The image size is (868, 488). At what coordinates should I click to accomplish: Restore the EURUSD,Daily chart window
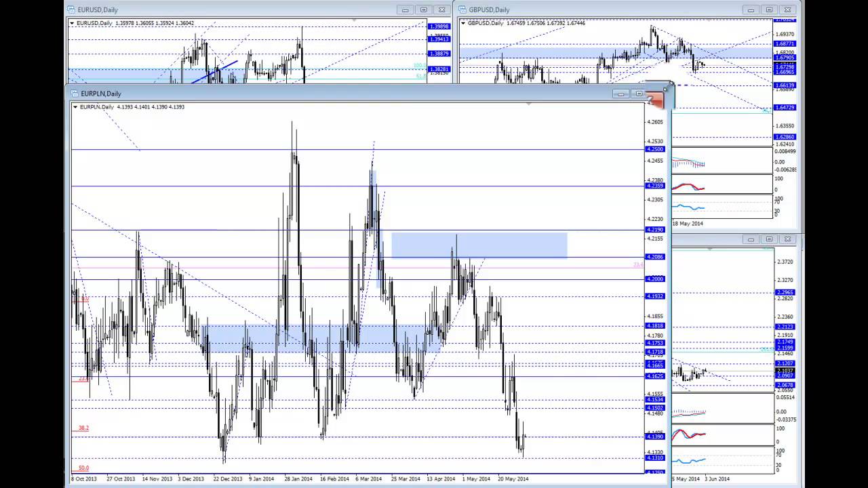point(424,9)
